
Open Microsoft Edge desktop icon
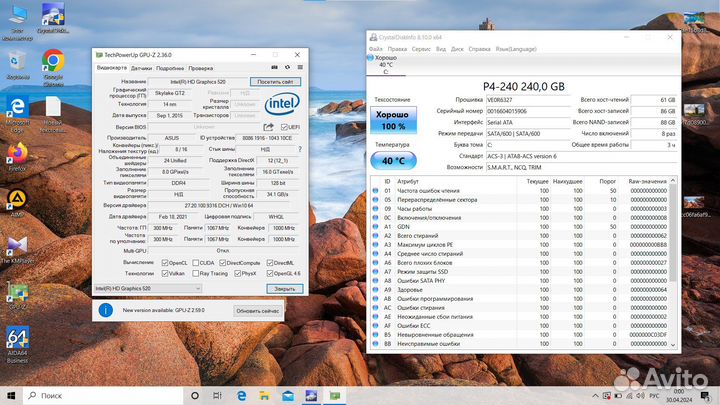(x=17, y=114)
